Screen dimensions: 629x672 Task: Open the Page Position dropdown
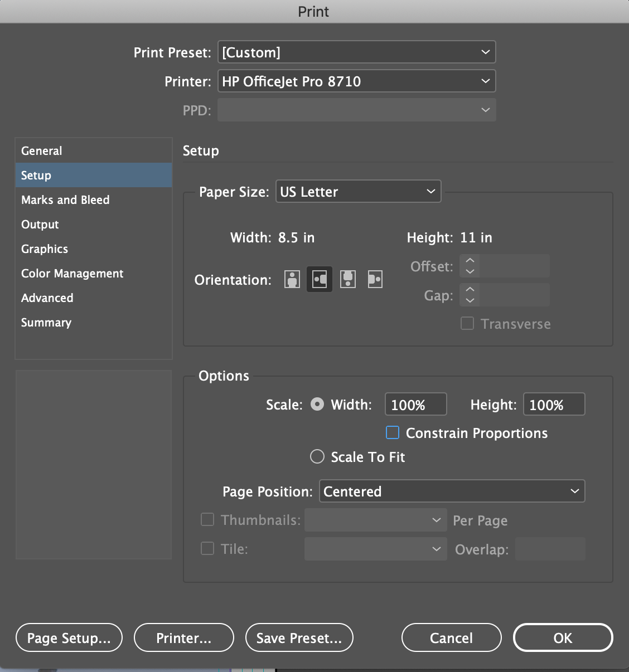451,491
